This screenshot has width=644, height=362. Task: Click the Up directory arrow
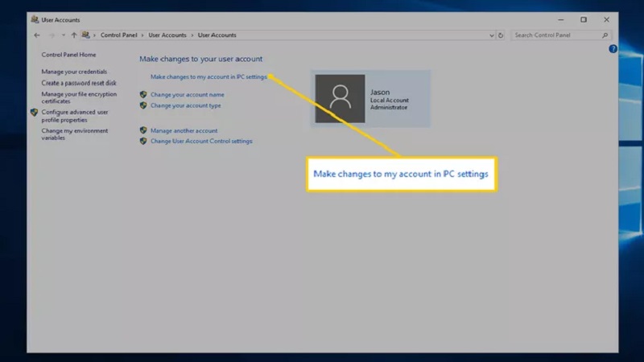pos(74,35)
